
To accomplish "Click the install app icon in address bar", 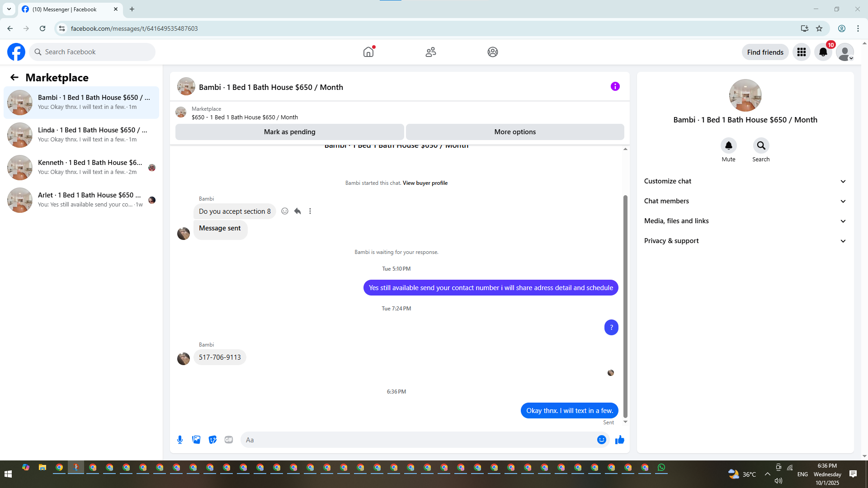I will pos(805,28).
